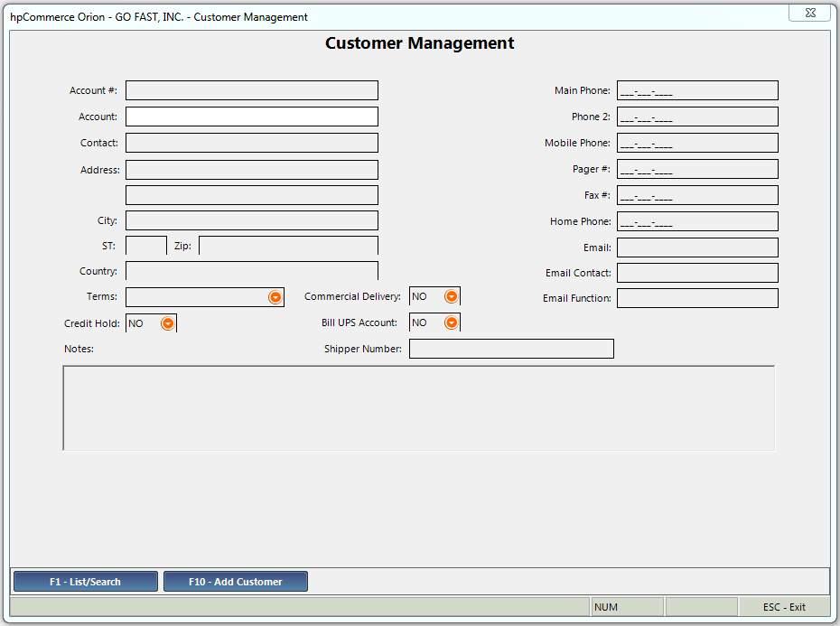Click the Contact input field

click(252, 142)
